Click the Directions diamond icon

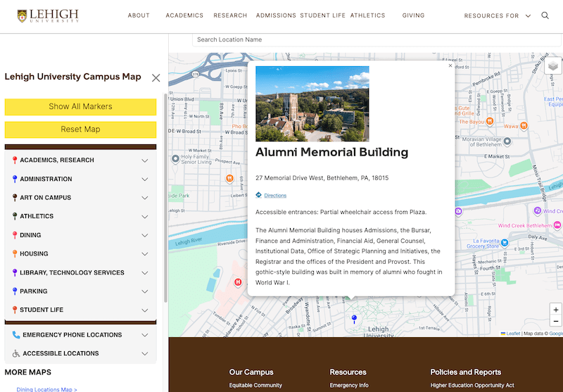(258, 195)
